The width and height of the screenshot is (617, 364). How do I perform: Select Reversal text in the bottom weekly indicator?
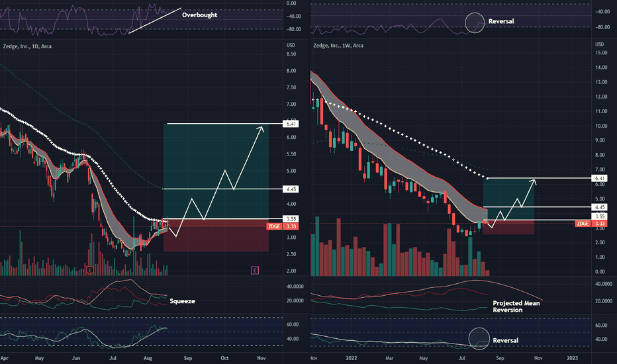pos(505,340)
